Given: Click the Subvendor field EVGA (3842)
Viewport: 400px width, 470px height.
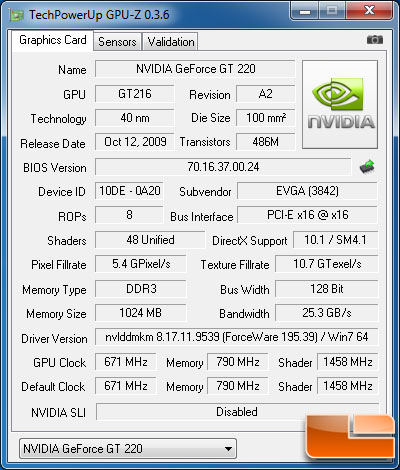Looking at the screenshot, I should [x=307, y=191].
